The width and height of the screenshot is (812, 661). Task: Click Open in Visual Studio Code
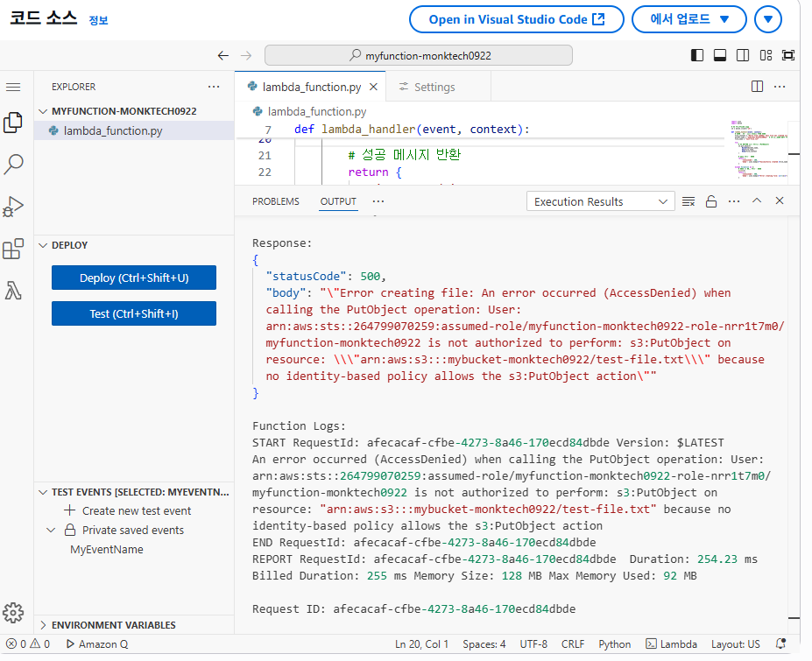[517, 19]
